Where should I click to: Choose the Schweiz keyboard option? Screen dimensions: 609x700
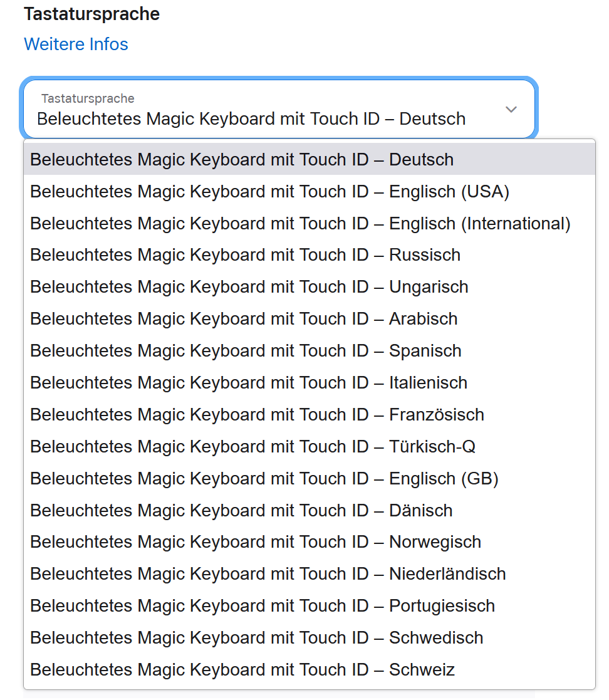310,670
